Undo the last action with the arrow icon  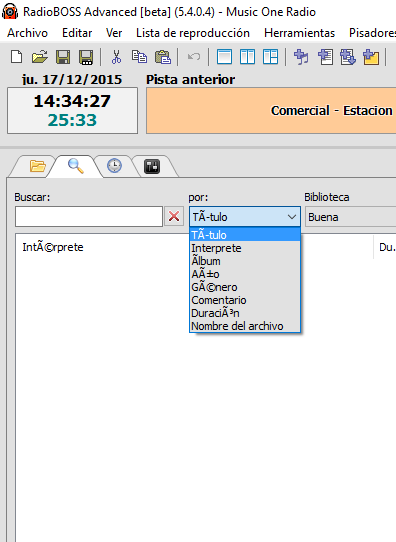(194, 57)
